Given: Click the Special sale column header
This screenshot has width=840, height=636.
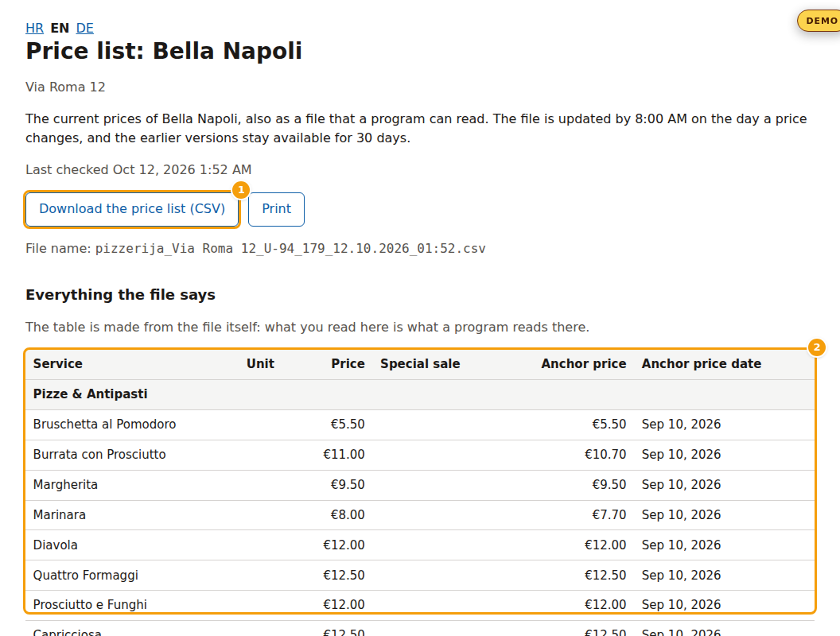Looking at the screenshot, I should [420, 364].
